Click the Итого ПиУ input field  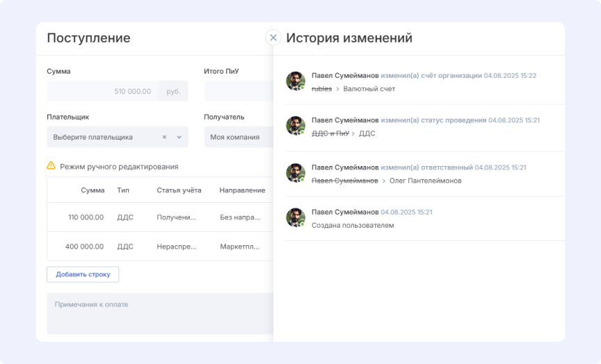point(238,91)
